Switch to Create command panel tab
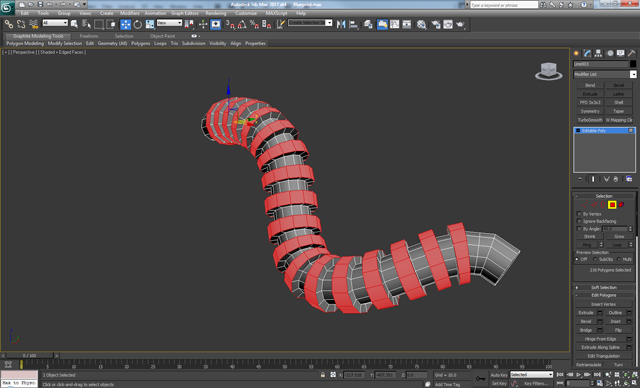The height and width of the screenshot is (388, 640). coord(576,53)
